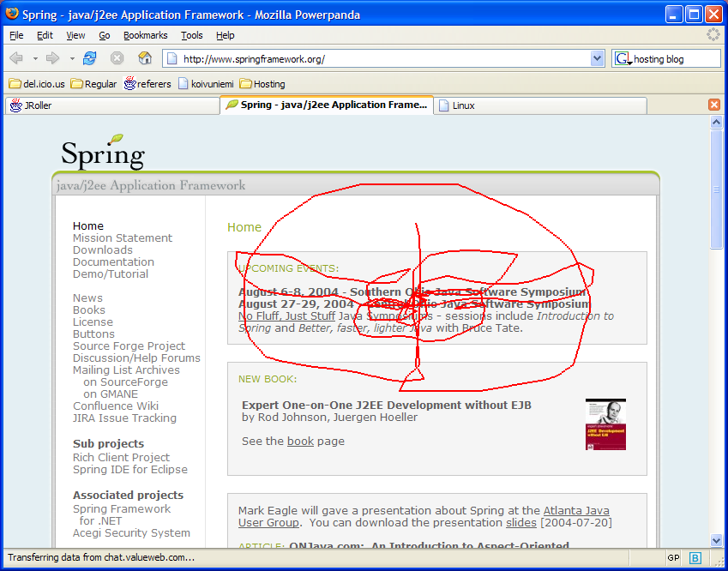Click the Books sidebar link
Image resolution: width=728 pixels, height=571 pixels.
89,310
